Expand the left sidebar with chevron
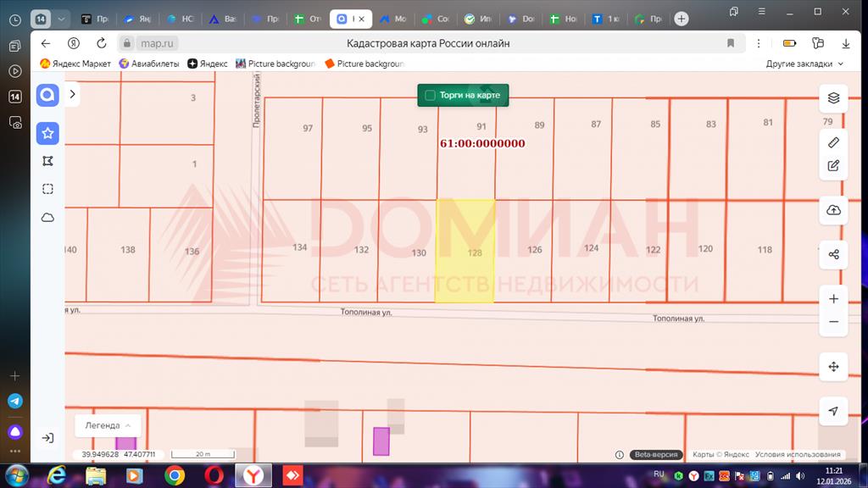 tap(73, 95)
